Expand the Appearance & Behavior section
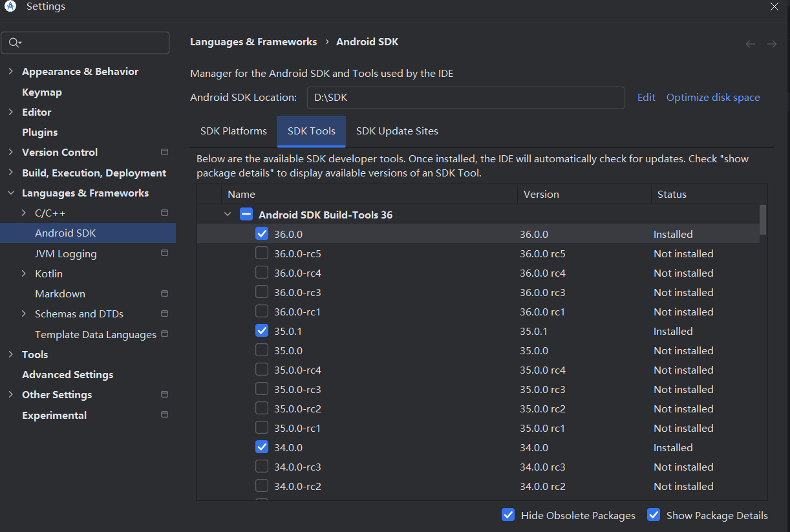Image resolution: width=790 pixels, height=532 pixels. pos(10,71)
